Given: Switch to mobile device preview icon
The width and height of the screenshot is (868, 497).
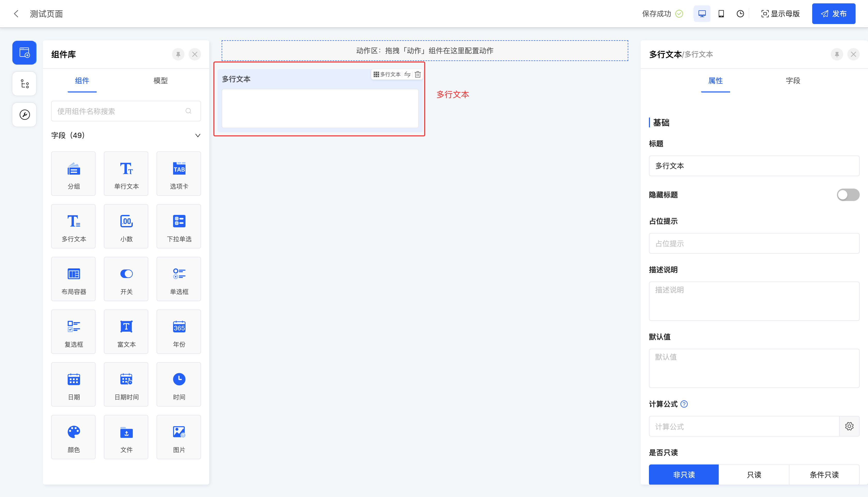Looking at the screenshot, I should 721,14.
